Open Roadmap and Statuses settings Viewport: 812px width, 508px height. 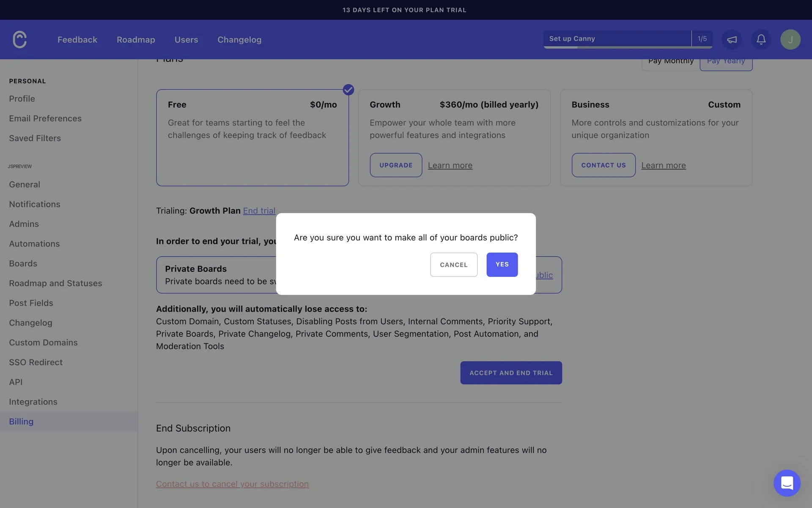pyautogui.click(x=55, y=283)
